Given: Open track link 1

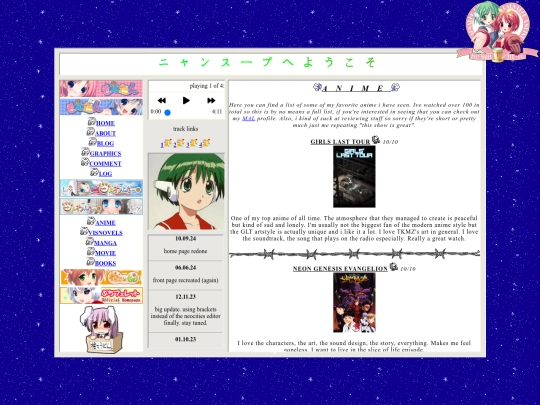Looking at the screenshot, I should click(162, 145).
